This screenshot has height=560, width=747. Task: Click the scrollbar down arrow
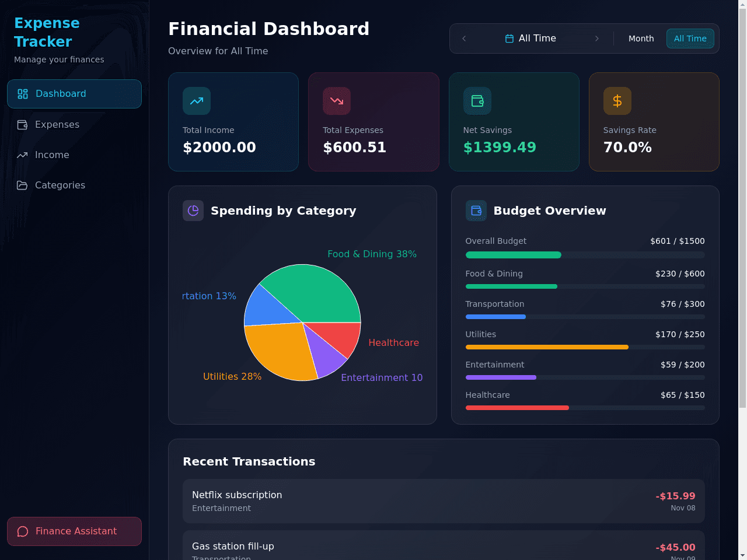(742, 555)
